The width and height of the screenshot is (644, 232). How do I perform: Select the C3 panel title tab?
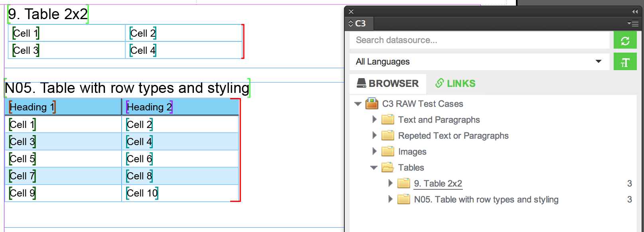pyautogui.click(x=360, y=24)
